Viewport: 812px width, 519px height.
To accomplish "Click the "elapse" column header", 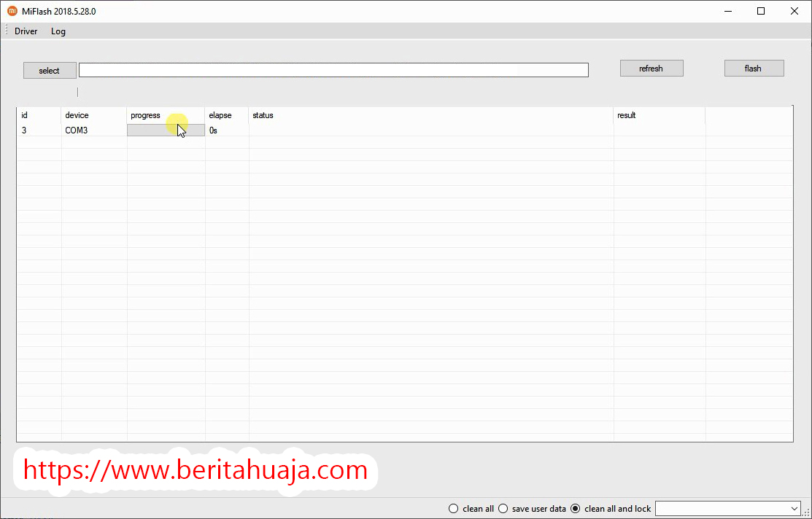I will (220, 115).
